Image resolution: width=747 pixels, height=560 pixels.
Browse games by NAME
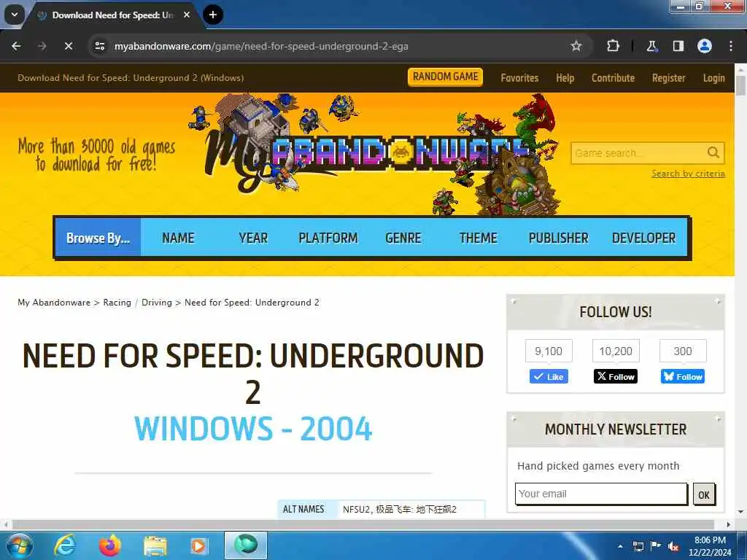[178, 238]
